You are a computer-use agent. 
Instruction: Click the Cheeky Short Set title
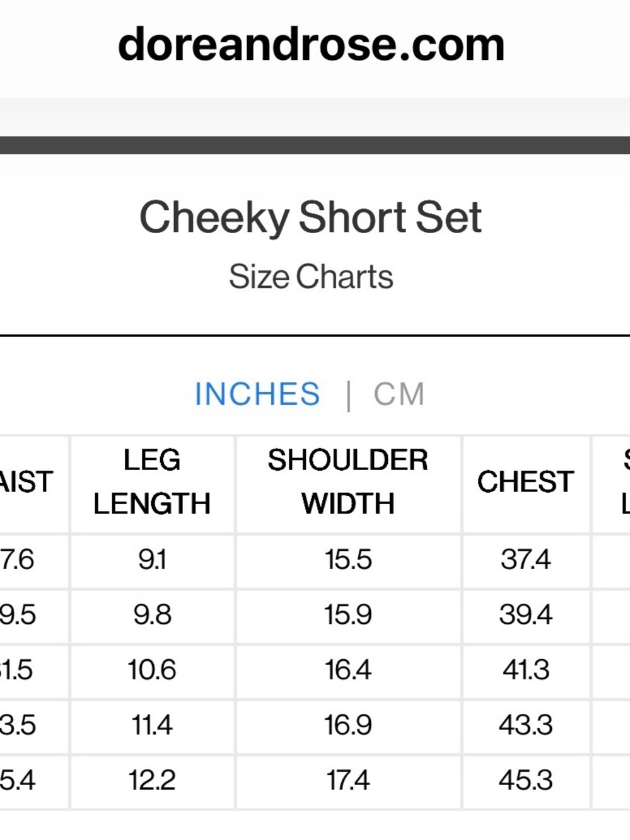pyautogui.click(x=311, y=217)
